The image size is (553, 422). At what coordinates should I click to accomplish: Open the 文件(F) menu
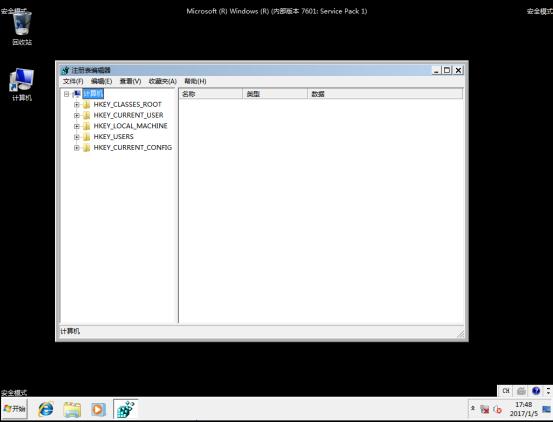[73, 81]
